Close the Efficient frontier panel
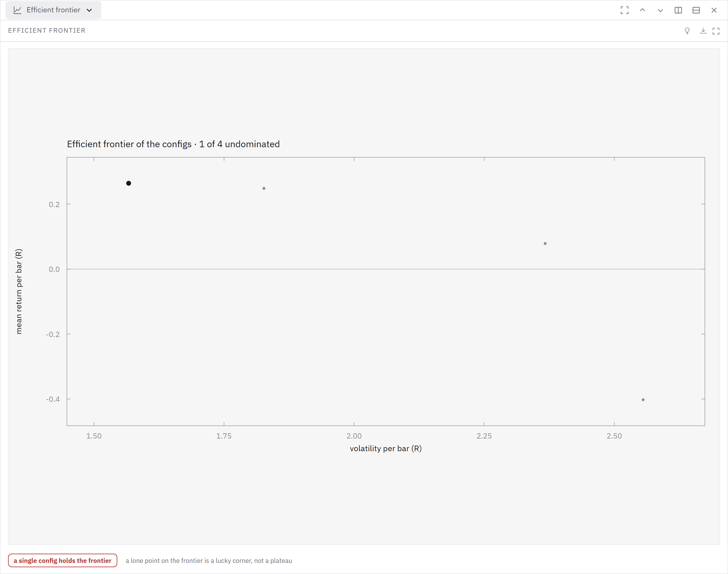The width and height of the screenshot is (728, 574). pyautogui.click(x=714, y=10)
